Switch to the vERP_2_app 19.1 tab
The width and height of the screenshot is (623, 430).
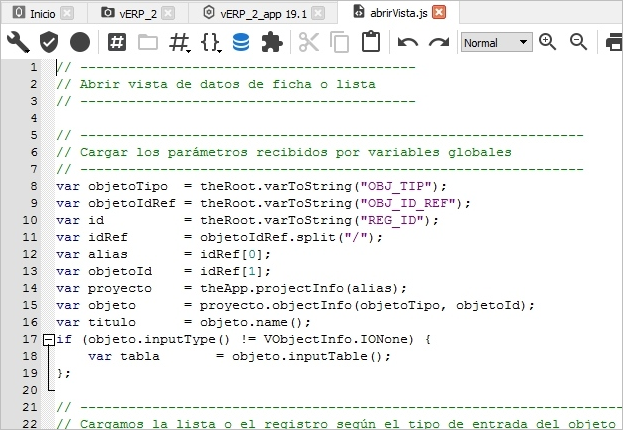[x=262, y=13]
